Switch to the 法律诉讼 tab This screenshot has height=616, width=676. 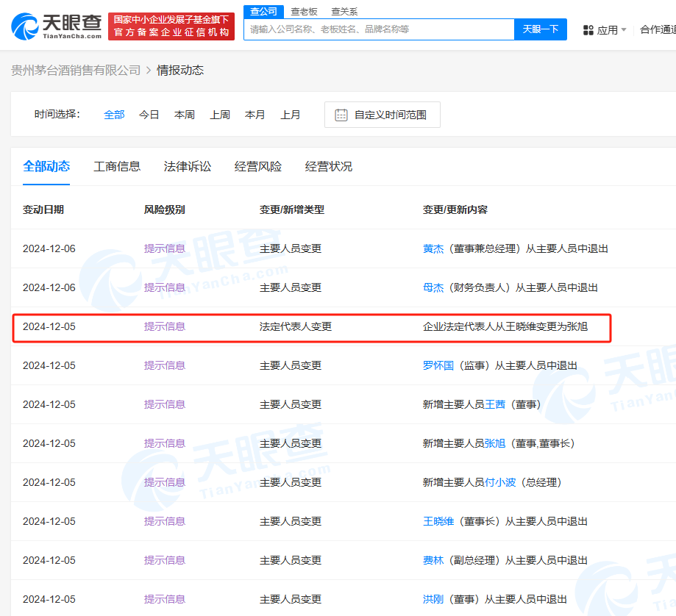click(188, 166)
